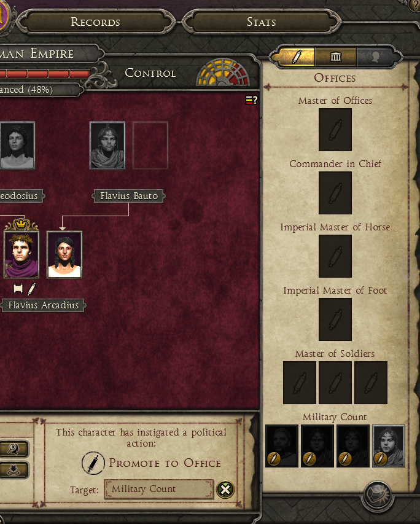420x524 pixels.
Task: Open the help list icon on family tree
Action: pyautogui.click(x=252, y=100)
